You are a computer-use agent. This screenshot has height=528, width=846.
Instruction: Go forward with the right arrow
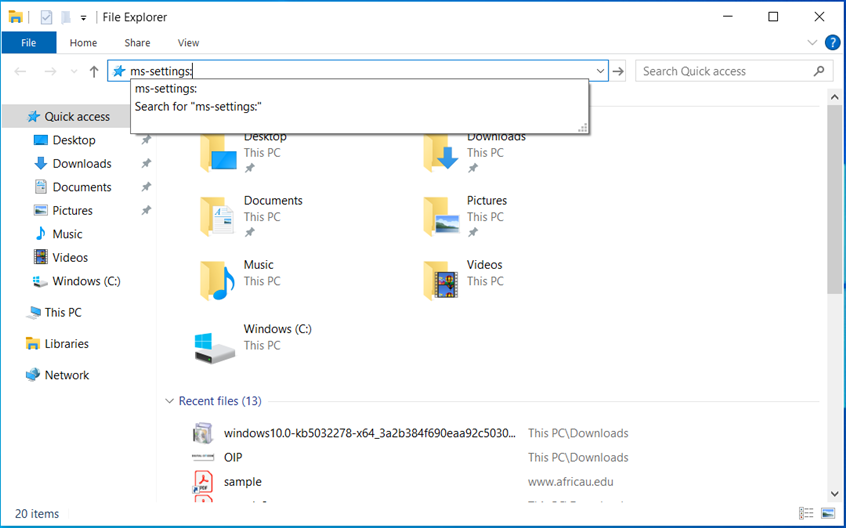(50, 71)
